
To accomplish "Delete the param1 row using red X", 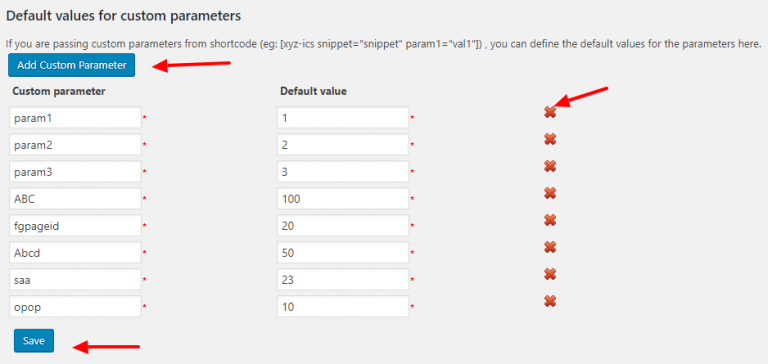I will coord(550,113).
